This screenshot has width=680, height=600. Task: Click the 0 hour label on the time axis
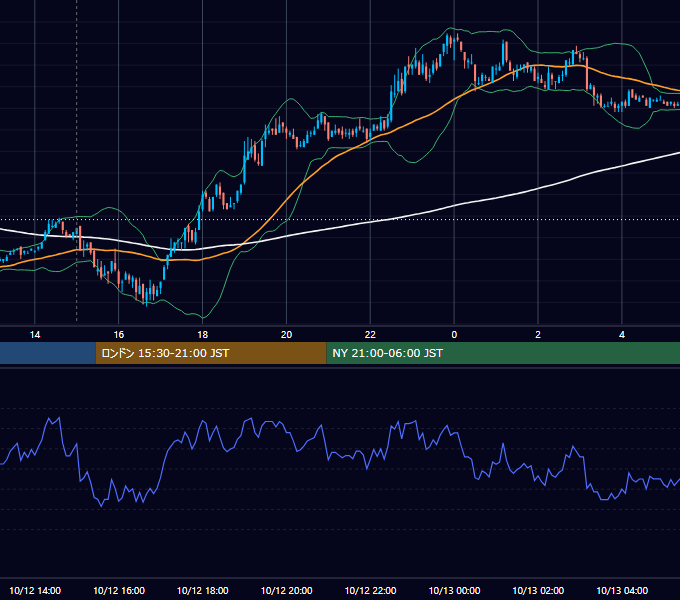coord(454,335)
